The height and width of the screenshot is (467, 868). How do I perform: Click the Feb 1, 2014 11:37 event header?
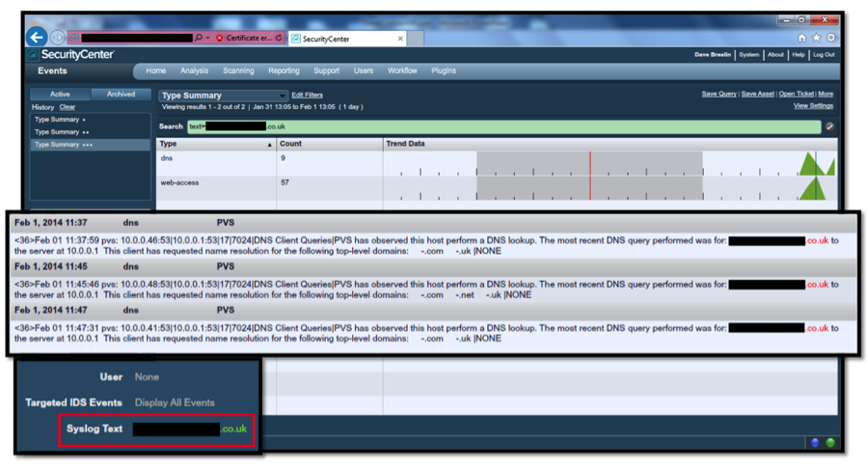click(x=432, y=223)
